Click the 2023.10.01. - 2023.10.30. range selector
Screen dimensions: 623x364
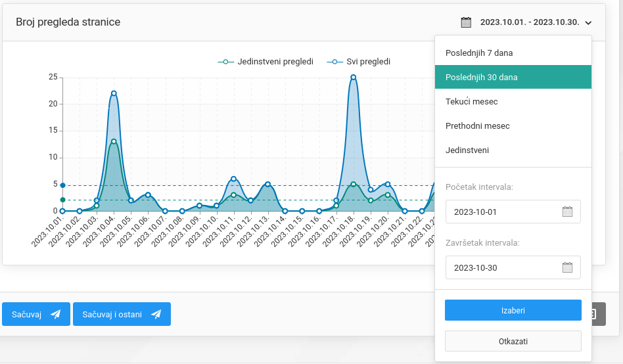click(529, 22)
